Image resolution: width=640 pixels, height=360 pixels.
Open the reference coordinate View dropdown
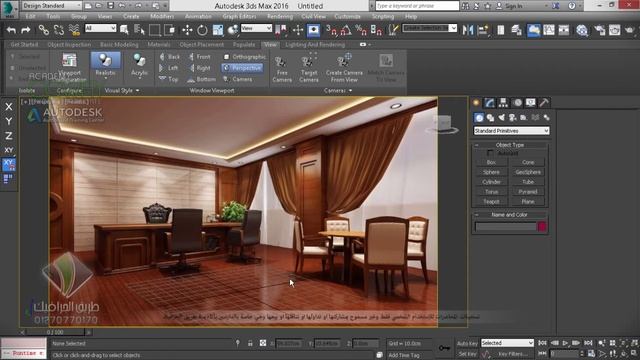[x=256, y=28]
